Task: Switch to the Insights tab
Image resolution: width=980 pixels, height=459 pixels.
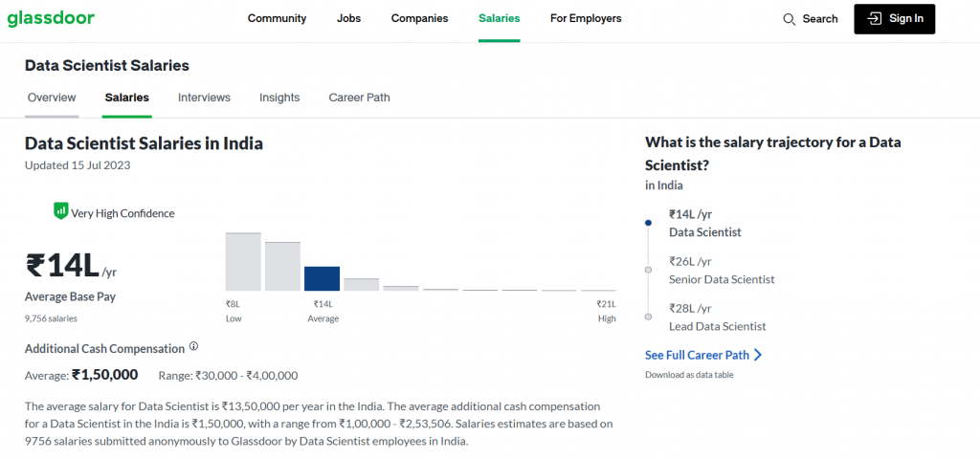Action: point(279,98)
